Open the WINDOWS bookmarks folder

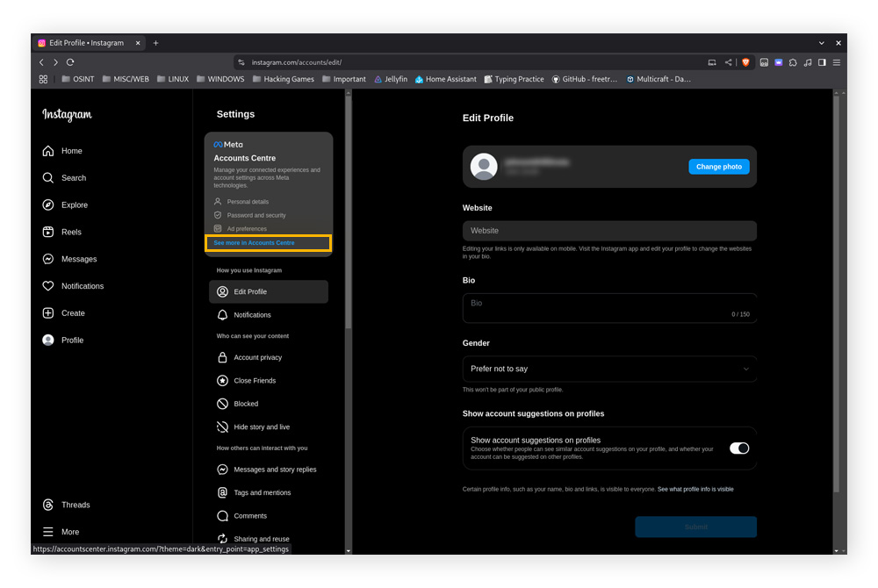[x=220, y=80]
